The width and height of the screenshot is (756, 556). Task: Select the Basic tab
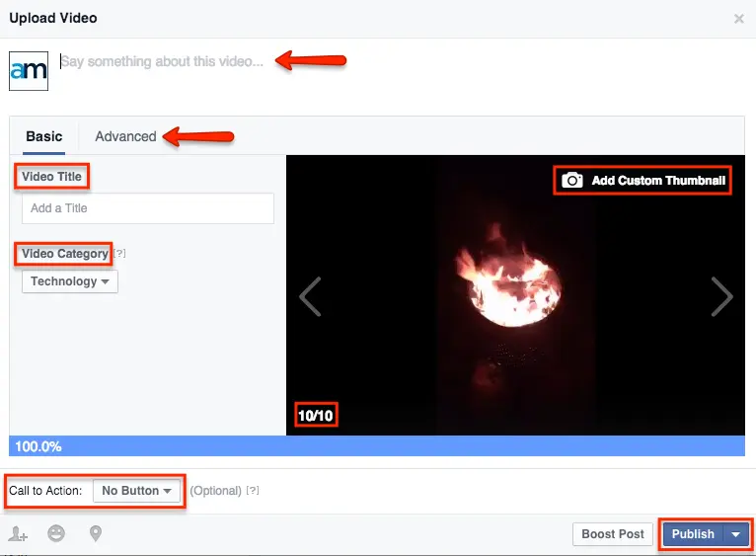pyautogui.click(x=44, y=136)
